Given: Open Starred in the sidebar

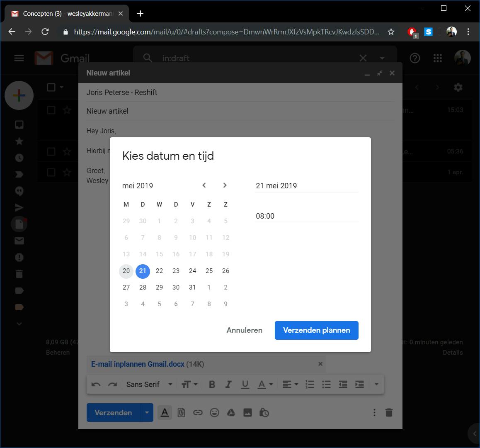Looking at the screenshot, I should point(19,141).
